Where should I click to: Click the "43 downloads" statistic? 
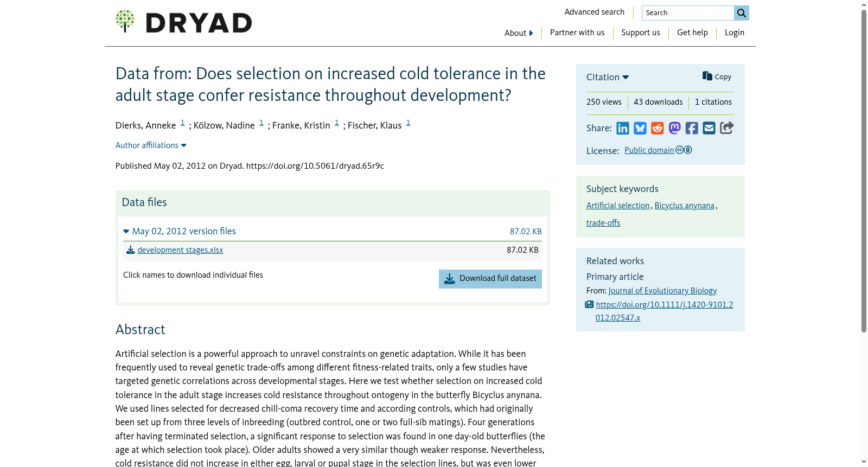(658, 102)
